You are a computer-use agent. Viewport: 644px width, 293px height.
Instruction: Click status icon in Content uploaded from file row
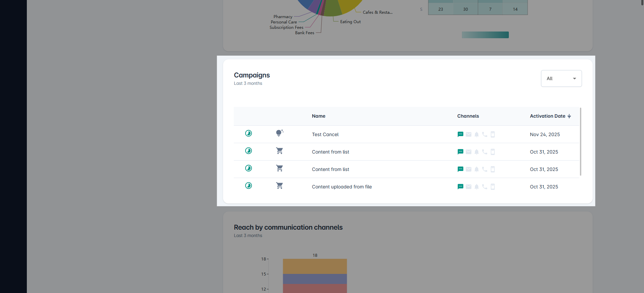point(249,186)
